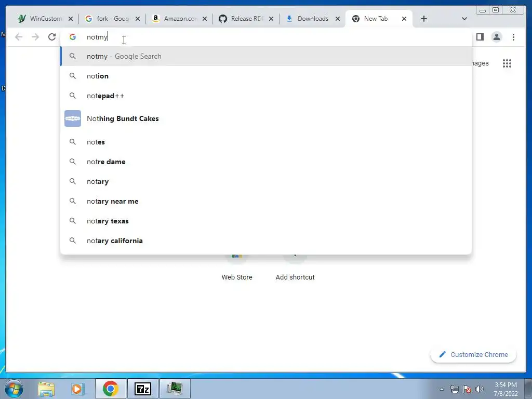This screenshot has height=399, width=532.
Task: Open the user profile icon
Action: pyautogui.click(x=496, y=37)
